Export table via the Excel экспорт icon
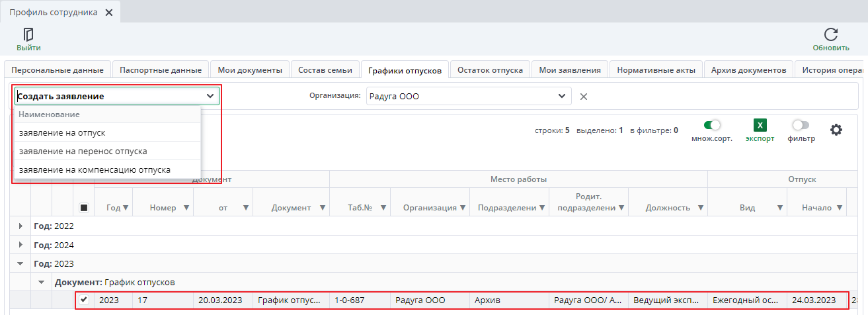The height and width of the screenshot is (315, 868). pyautogui.click(x=760, y=125)
